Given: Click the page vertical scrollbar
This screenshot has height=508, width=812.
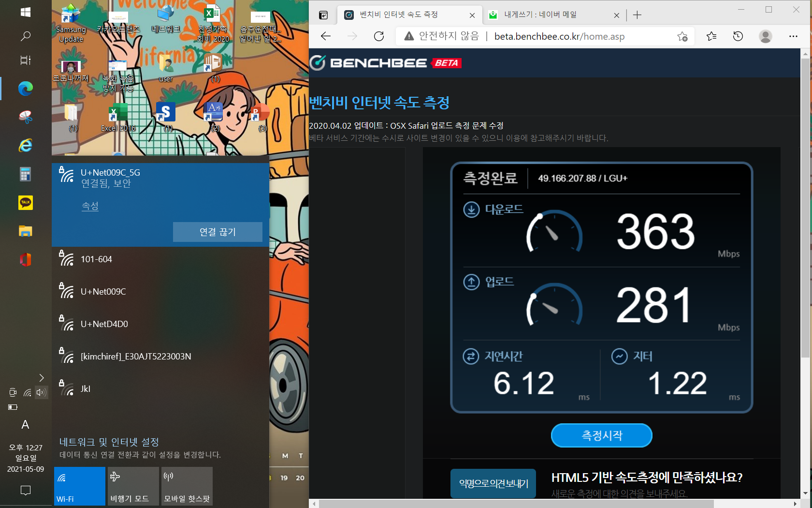Looking at the screenshot, I should point(805,208).
